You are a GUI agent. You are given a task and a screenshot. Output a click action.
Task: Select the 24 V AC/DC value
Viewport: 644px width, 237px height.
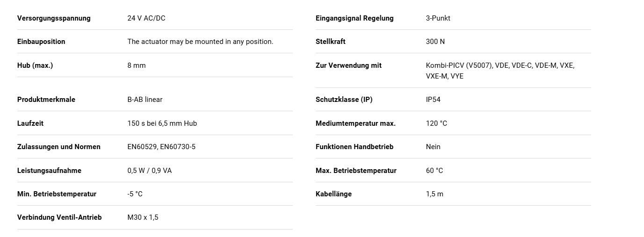coord(146,18)
